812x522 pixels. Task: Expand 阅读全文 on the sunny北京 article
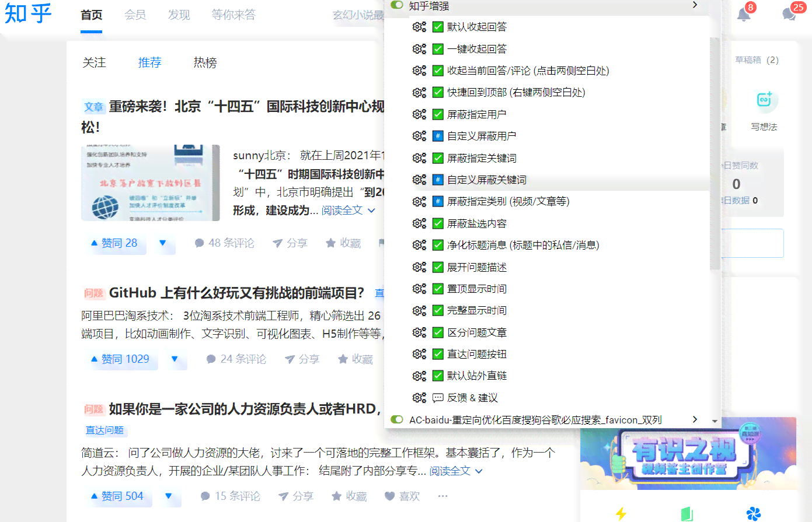pos(348,211)
